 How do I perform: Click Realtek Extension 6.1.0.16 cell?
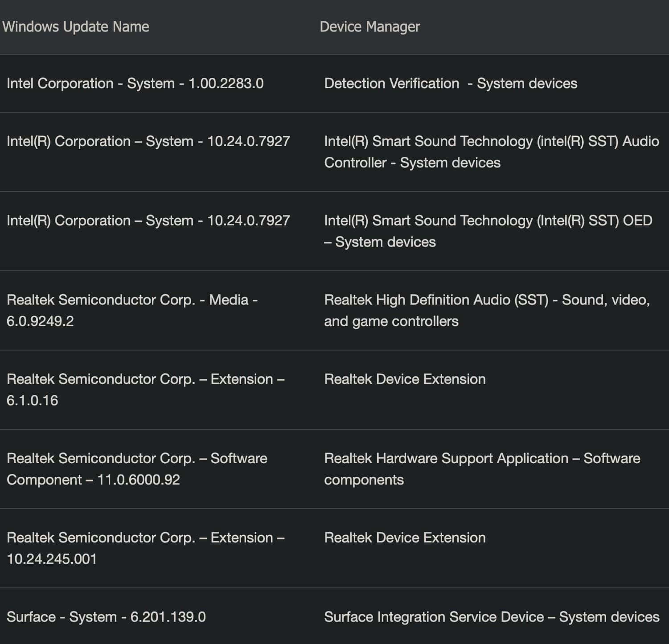click(x=146, y=390)
